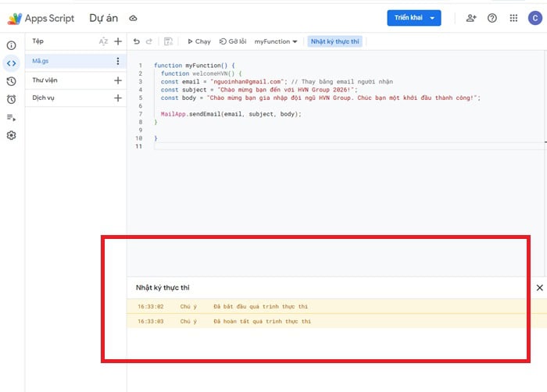Save project with the disk icon

point(168,41)
